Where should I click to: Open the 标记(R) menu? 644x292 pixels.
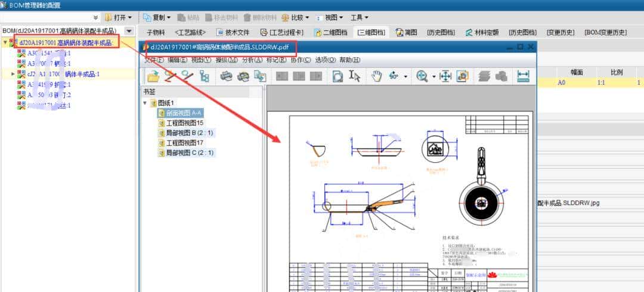pos(277,60)
